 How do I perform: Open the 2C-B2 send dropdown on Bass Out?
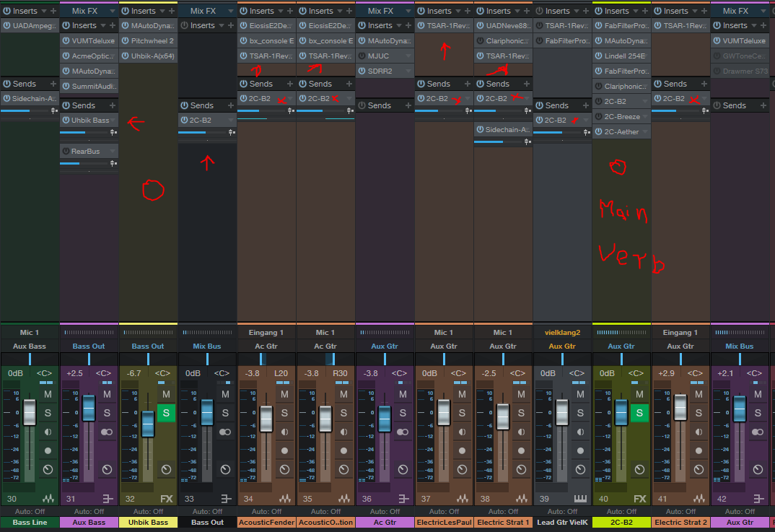pos(230,120)
